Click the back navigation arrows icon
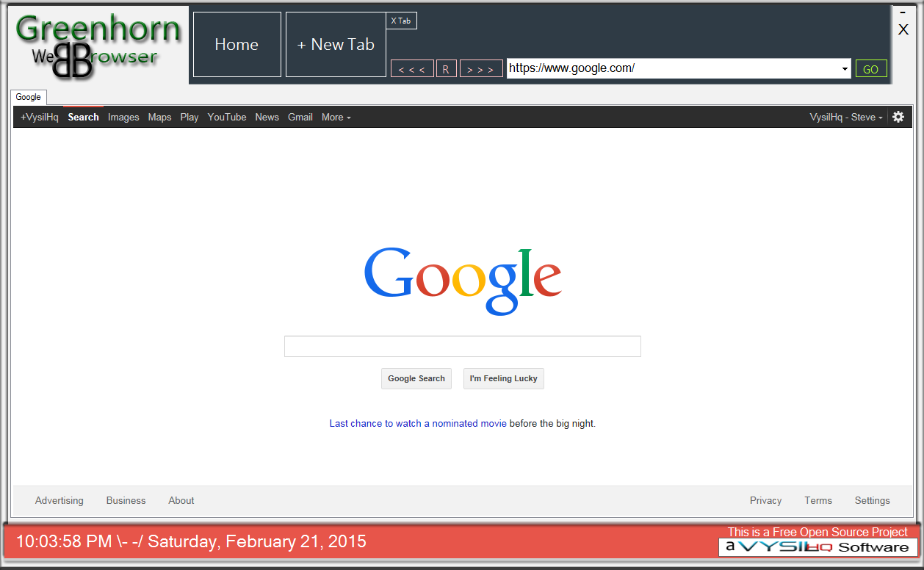Image resolution: width=924 pixels, height=570 pixels. click(411, 68)
